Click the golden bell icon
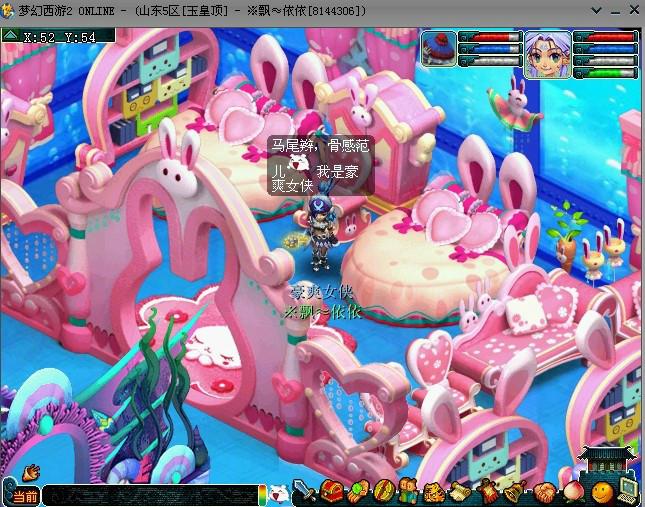 click(x=515, y=491)
